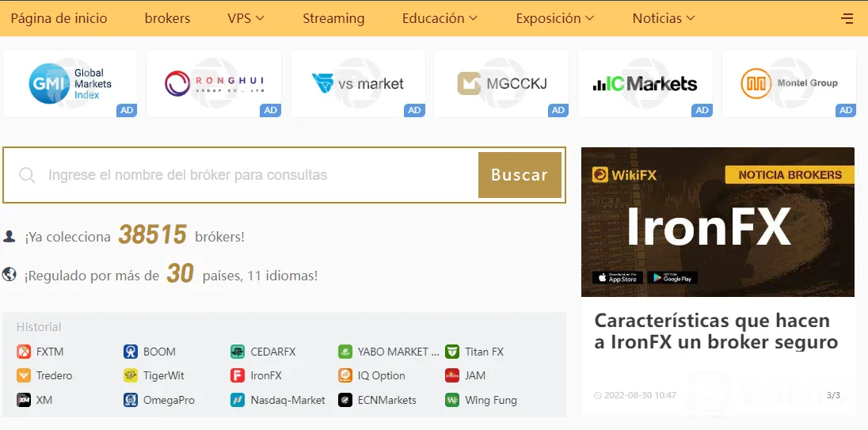
Task: Expand the Exposición dropdown menu
Action: click(x=554, y=18)
